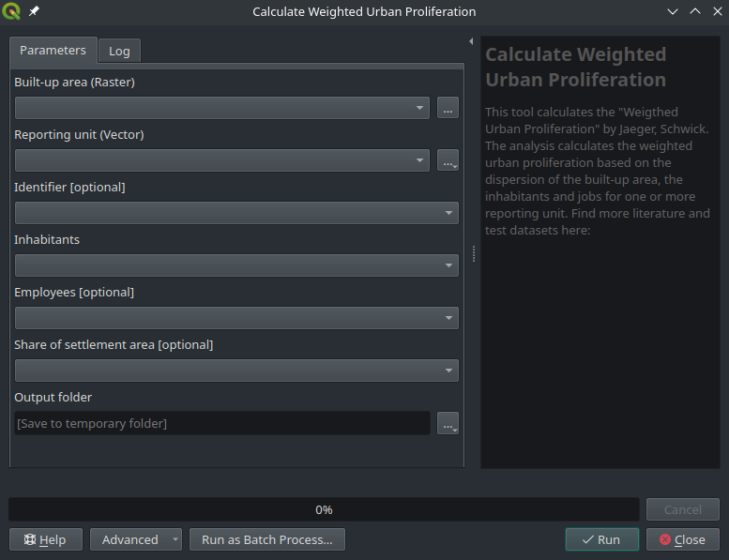Select the Parameters tab
This screenshot has width=729, height=560.
pos(53,50)
